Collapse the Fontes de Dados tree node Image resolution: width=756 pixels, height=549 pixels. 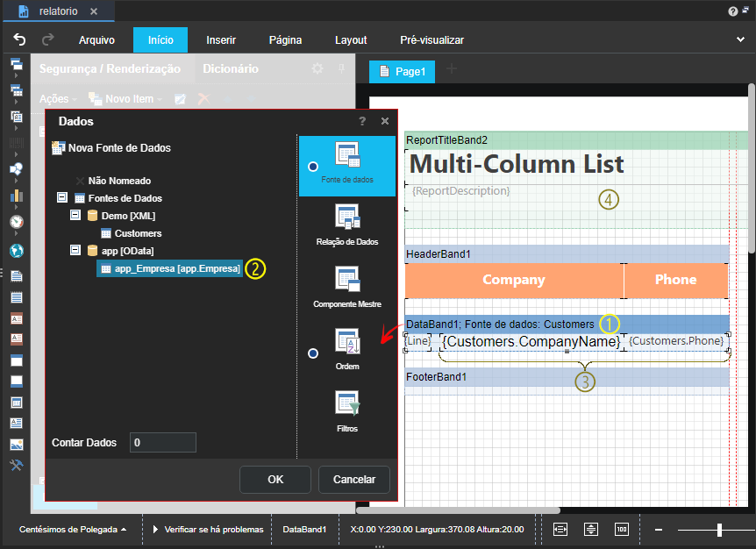(61, 197)
